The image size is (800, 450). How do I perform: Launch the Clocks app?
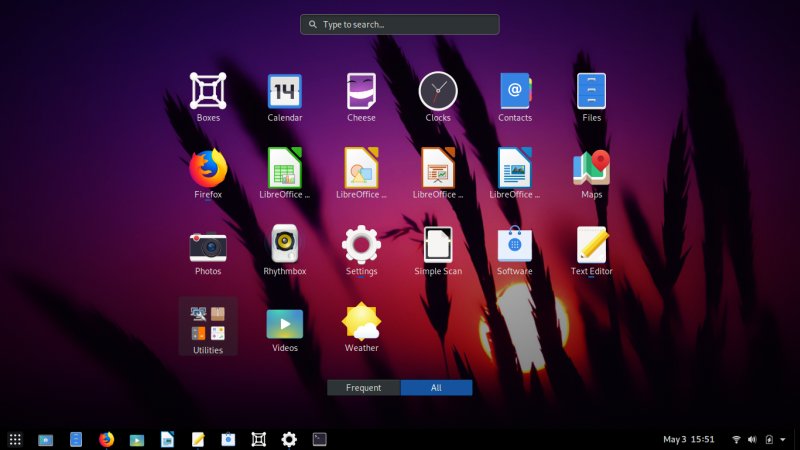(x=438, y=97)
